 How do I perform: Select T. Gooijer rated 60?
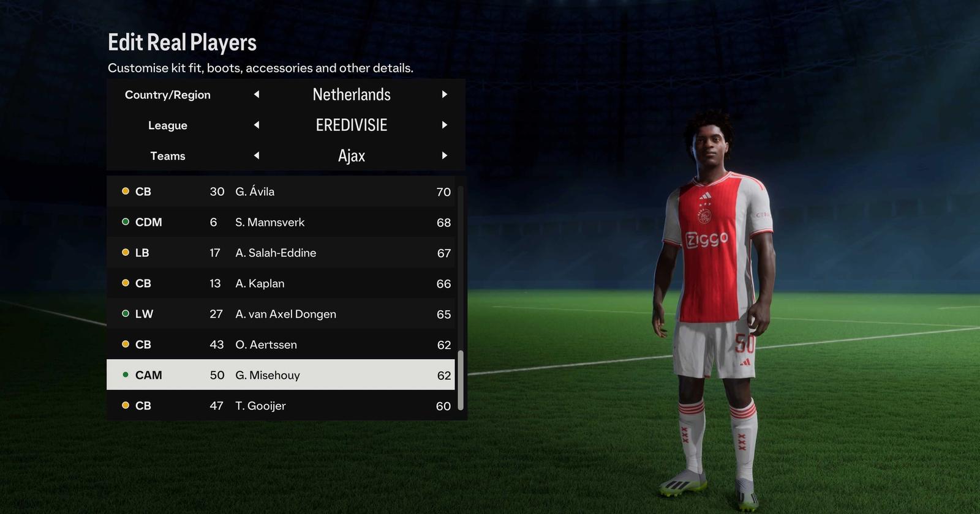tap(281, 406)
